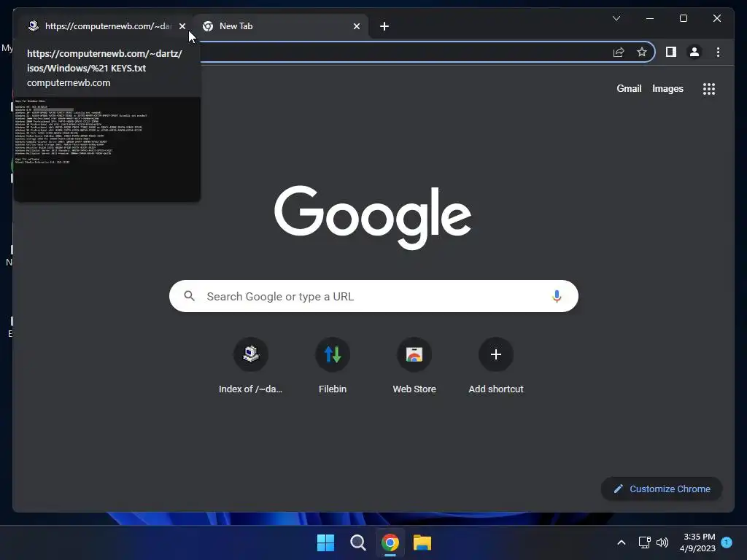Click the Chrome icon in taskbar

(x=390, y=542)
